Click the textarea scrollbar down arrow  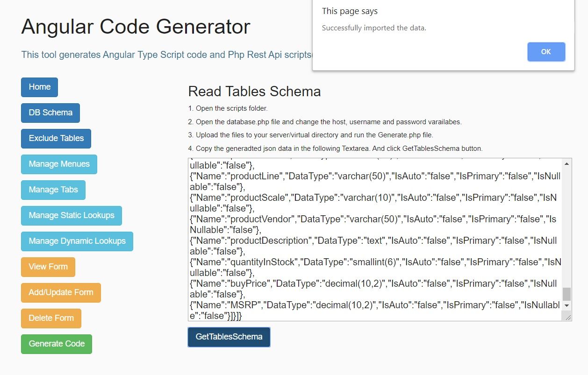tap(566, 305)
